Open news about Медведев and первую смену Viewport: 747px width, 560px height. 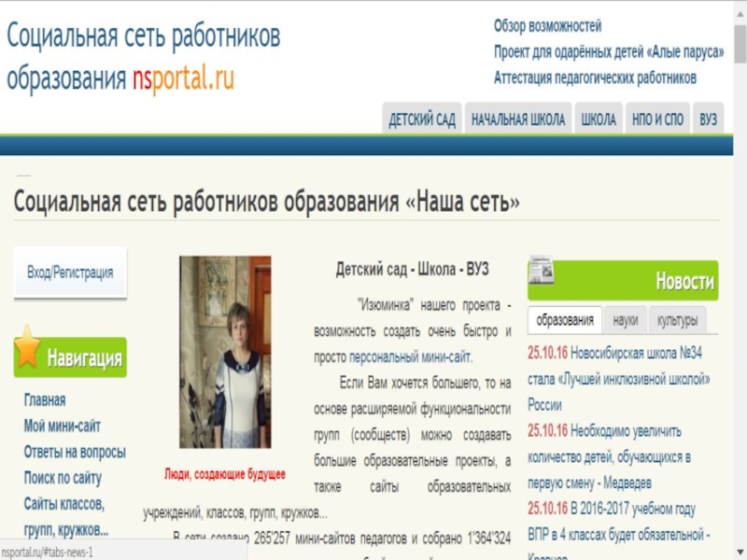[x=610, y=457]
